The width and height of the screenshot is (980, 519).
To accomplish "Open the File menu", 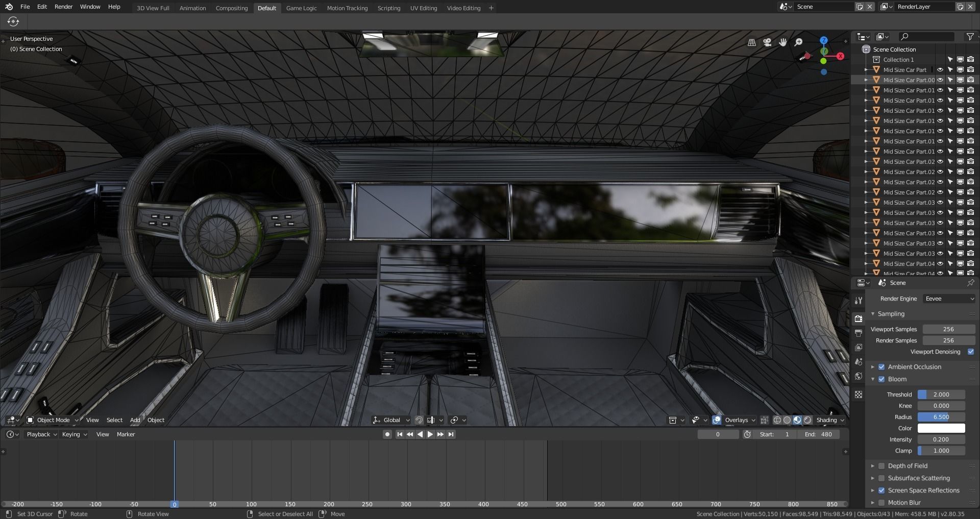I will pos(25,7).
